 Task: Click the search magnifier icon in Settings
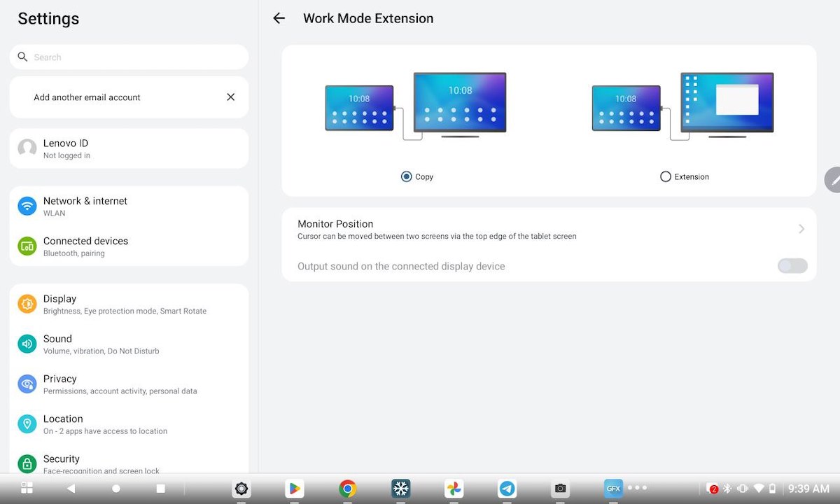22,57
